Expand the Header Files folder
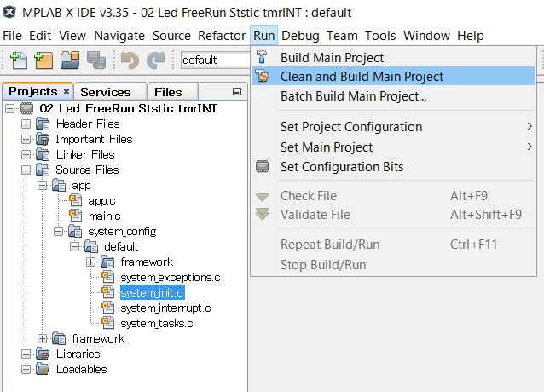544x392 pixels. click(26, 124)
